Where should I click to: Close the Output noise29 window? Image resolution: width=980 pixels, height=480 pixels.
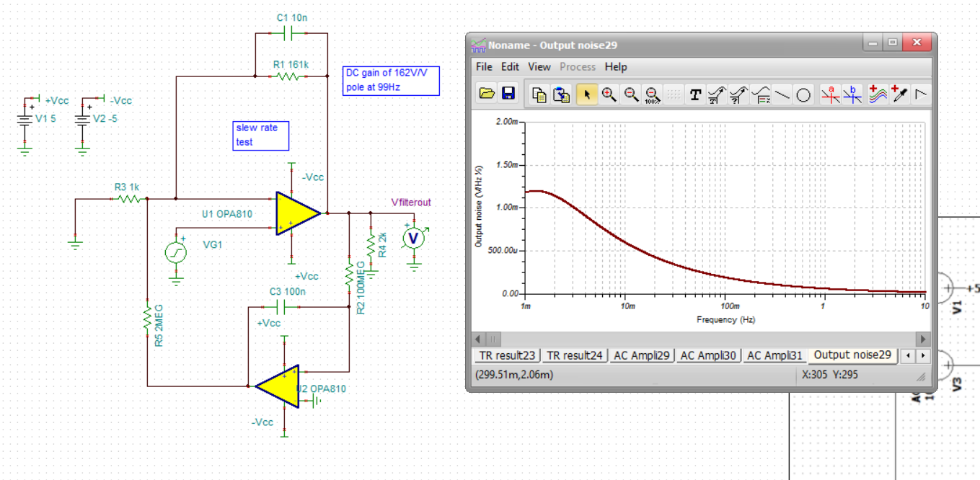917,43
